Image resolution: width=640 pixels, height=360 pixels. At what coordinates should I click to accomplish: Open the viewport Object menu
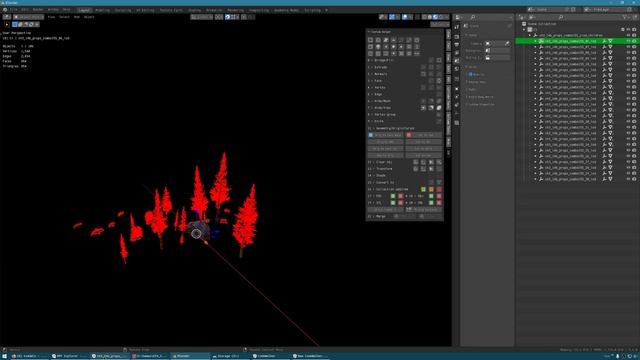89,17
